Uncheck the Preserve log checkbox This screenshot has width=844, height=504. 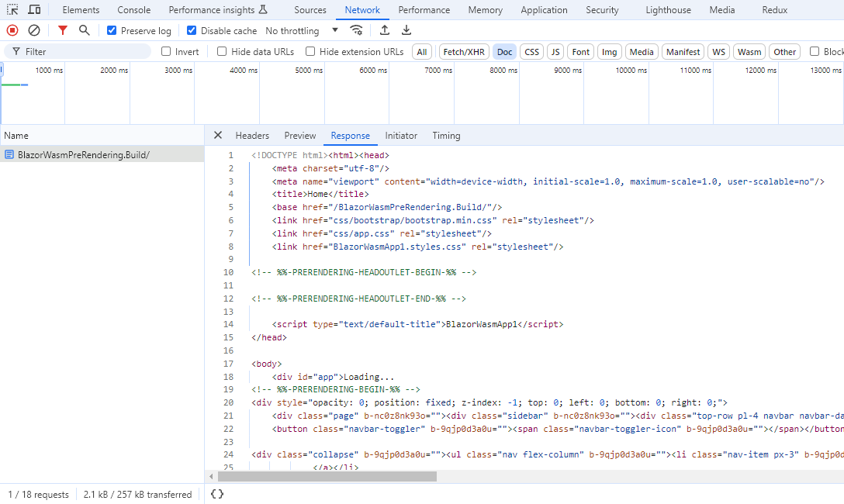[112, 31]
